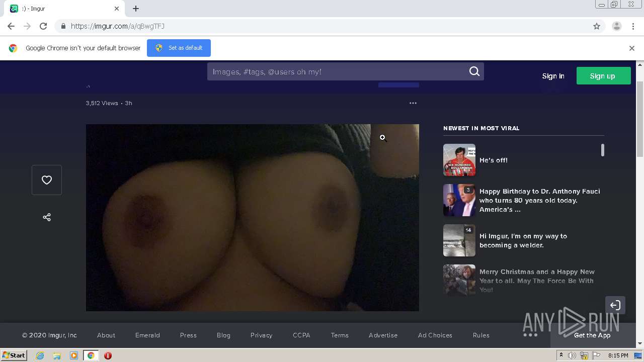Viewport: 644px width, 362px height.
Task: Select Chrome taskbar button
Action: [x=91, y=355]
